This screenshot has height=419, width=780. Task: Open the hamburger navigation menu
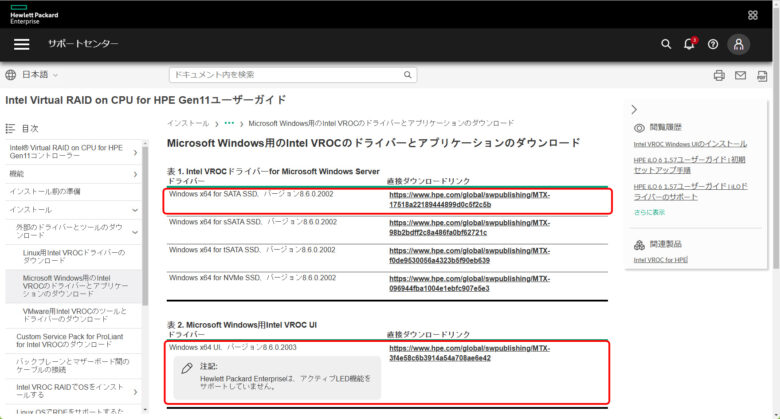point(21,44)
